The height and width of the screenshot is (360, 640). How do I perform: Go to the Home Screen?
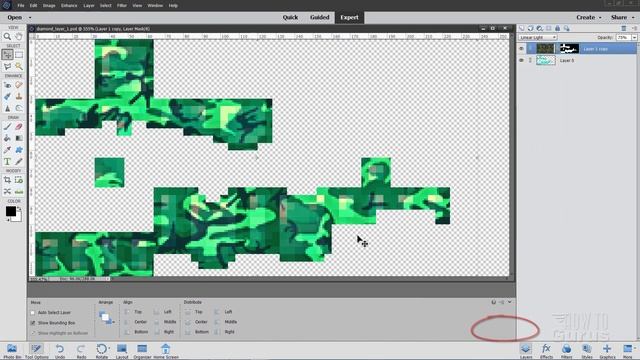click(x=166, y=351)
